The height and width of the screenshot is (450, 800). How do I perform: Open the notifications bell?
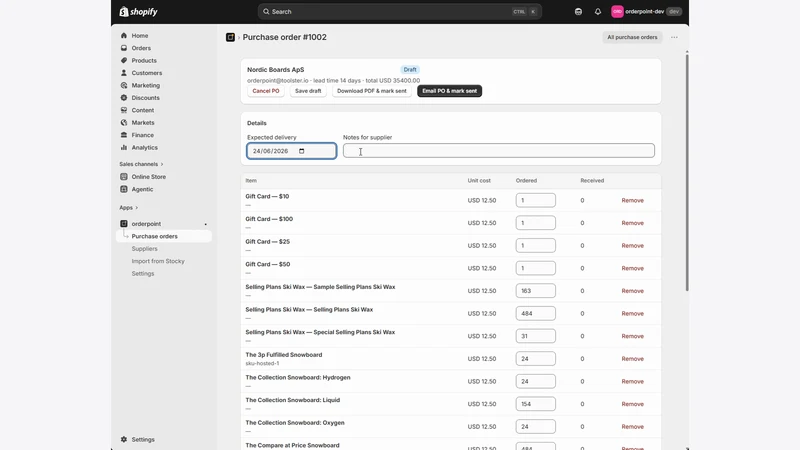597,11
